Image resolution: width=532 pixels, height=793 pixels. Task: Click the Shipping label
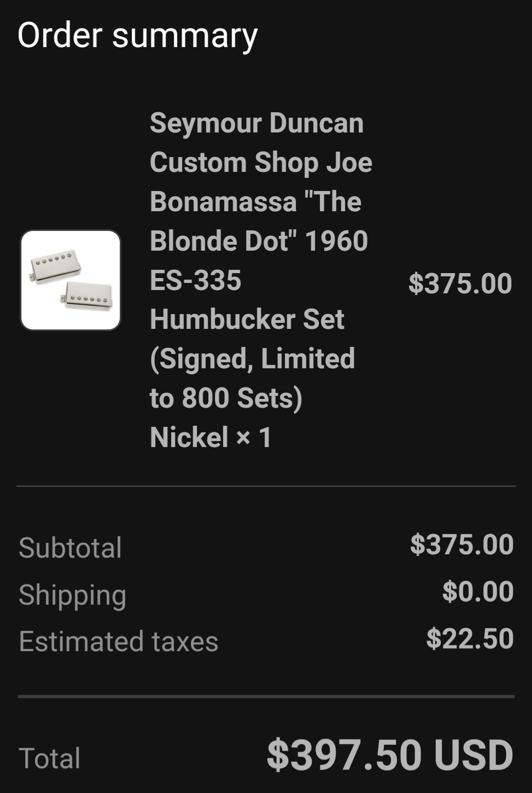(x=73, y=595)
